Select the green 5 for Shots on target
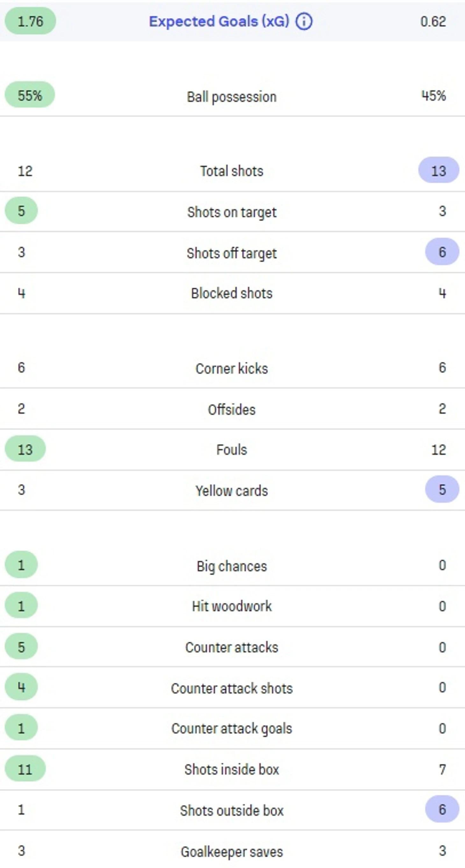This screenshot has height=868, width=465. pos(21,211)
